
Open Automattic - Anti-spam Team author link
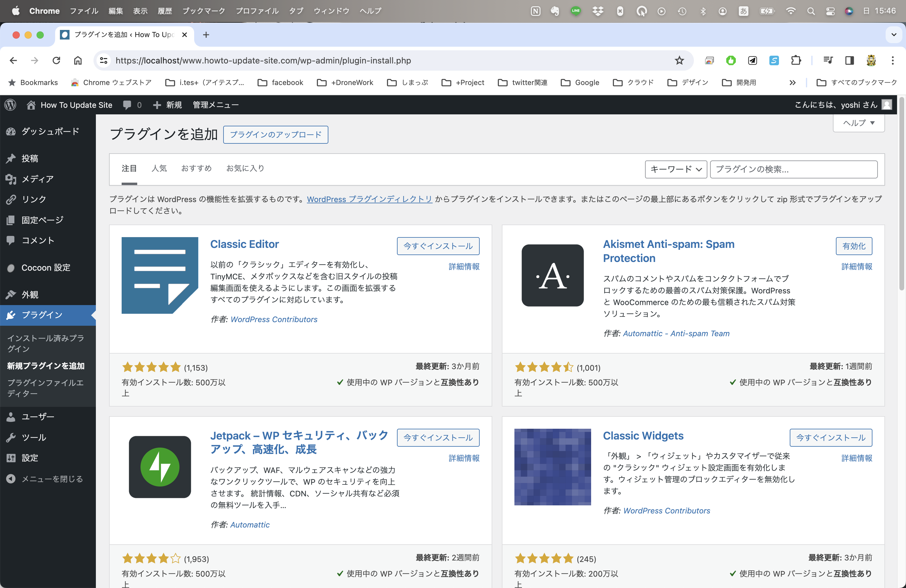677,334
